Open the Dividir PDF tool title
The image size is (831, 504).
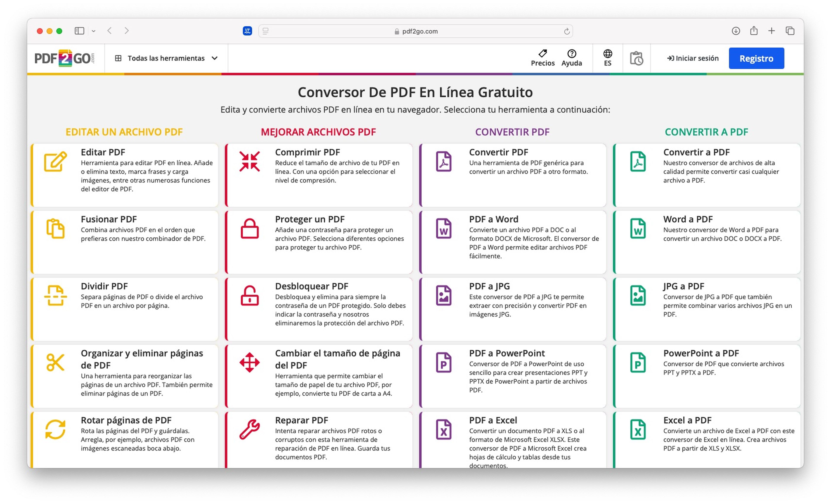pos(104,286)
